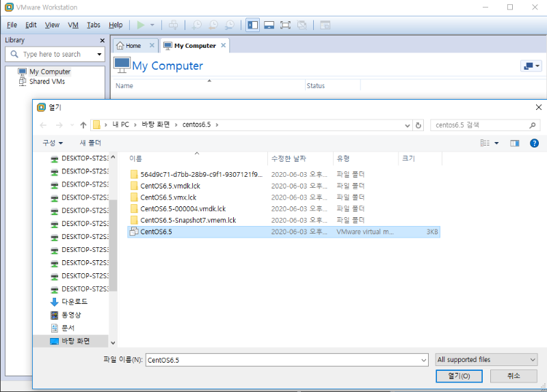The width and height of the screenshot is (547, 392).
Task: Select Shared VMs in Library tree
Action: (47, 81)
